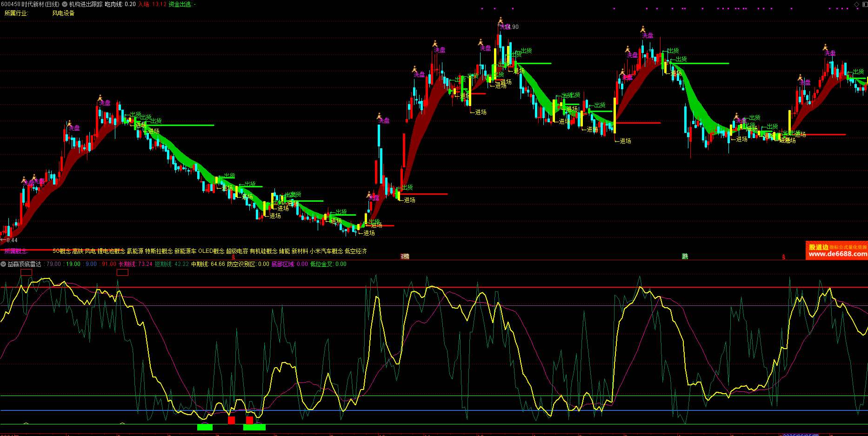The image size is (868, 436).
Task: Open the 股道边 de6688.com watermark banner
Action: [837, 251]
